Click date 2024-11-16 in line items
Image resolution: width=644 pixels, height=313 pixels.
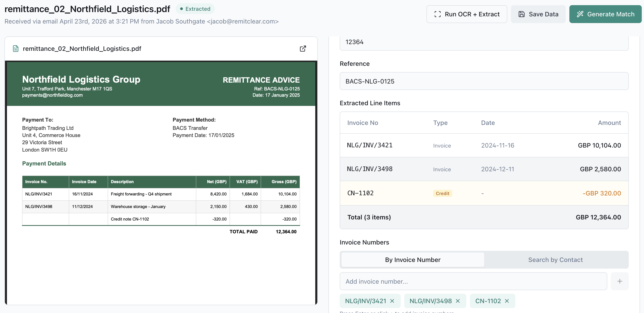[x=497, y=145]
